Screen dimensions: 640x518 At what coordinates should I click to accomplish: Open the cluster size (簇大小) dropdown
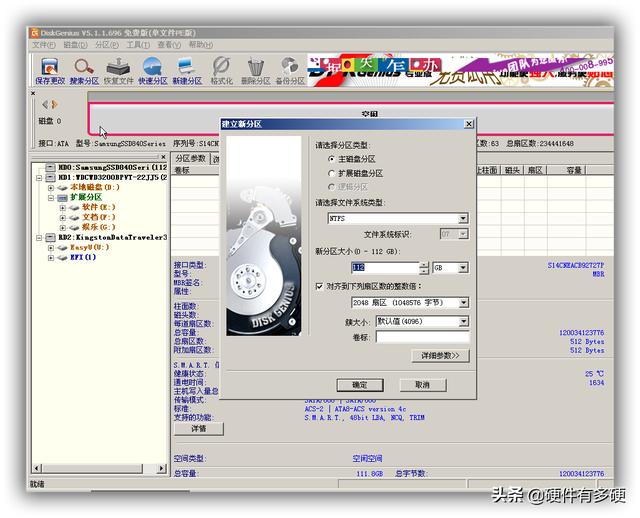pyautogui.click(x=463, y=322)
